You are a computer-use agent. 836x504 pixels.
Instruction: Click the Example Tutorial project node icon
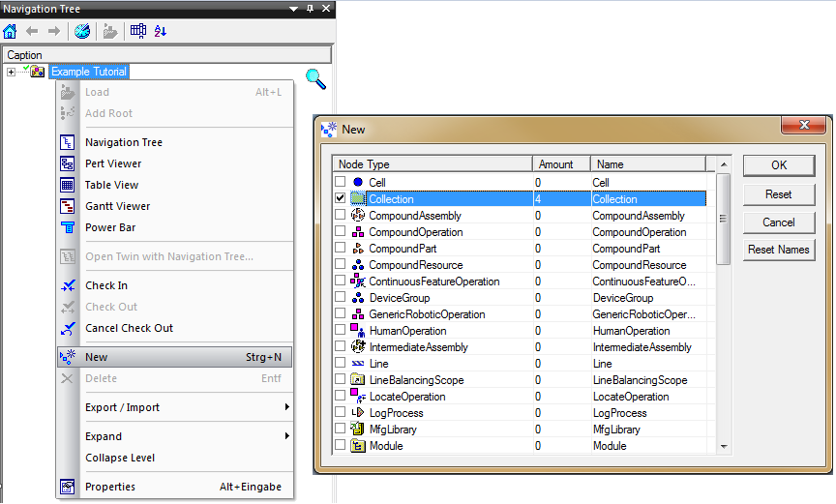click(x=37, y=72)
